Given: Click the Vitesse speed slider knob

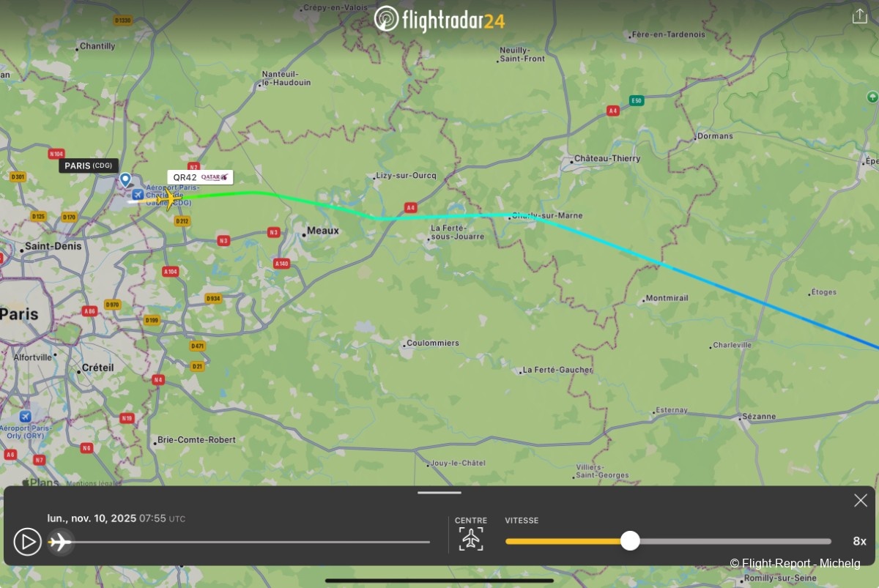Looking at the screenshot, I should tap(630, 541).
